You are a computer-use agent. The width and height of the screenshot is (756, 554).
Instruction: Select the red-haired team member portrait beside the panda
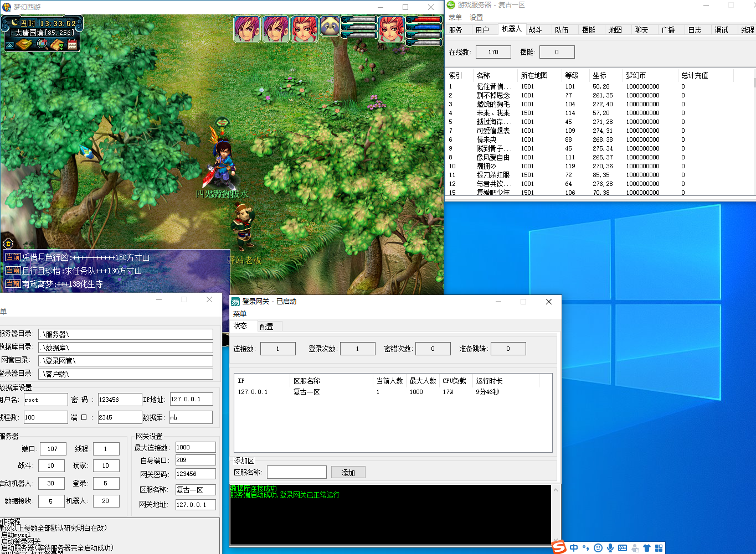coord(305,29)
